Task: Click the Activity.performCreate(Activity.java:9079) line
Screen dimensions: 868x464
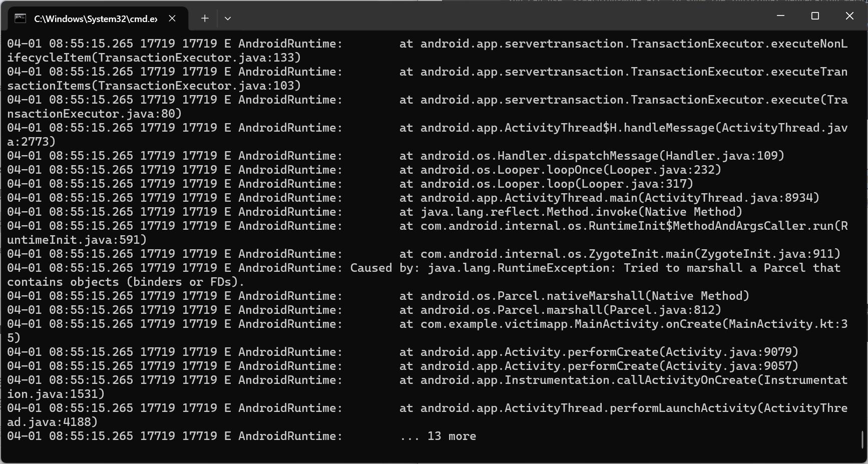Action: click(609, 352)
